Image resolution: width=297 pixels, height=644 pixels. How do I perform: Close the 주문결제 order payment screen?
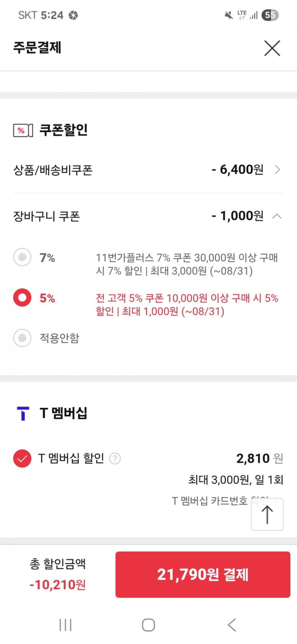point(272,48)
